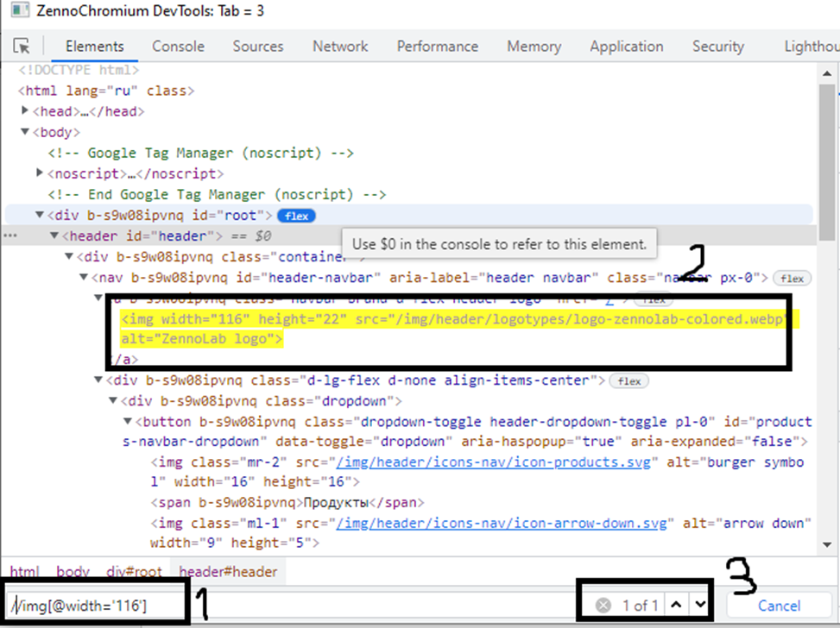Expand the head element node

[x=26, y=110]
